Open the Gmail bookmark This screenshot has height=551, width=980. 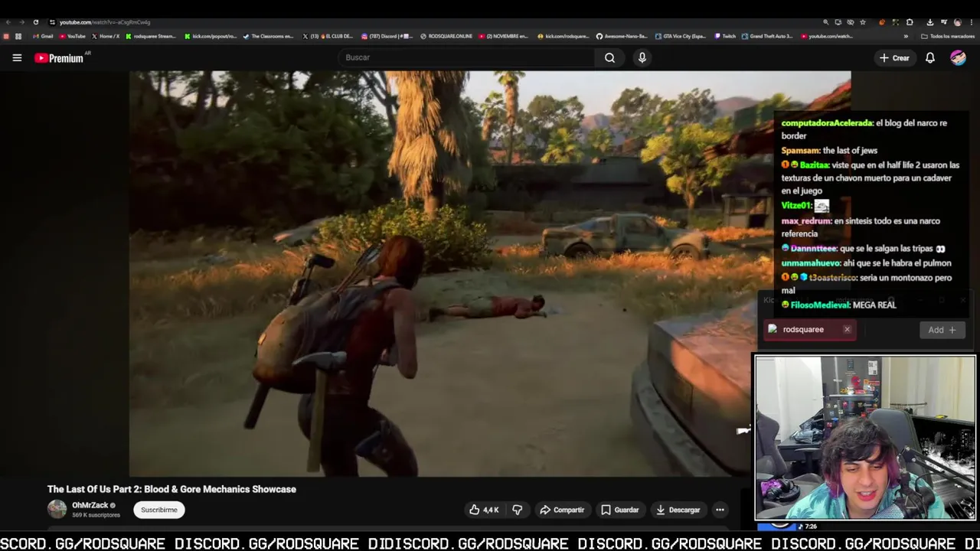coord(43,36)
